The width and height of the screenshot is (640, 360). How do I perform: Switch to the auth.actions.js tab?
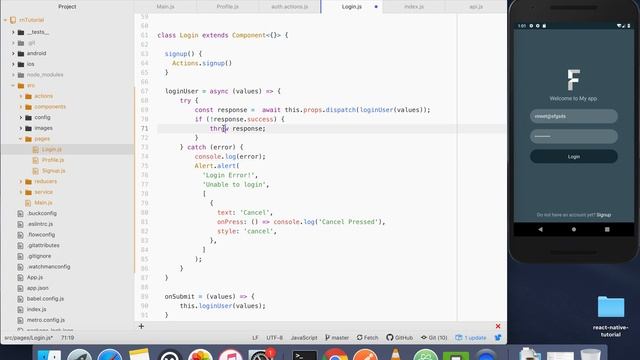pyautogui.click(x=289, y=7)
